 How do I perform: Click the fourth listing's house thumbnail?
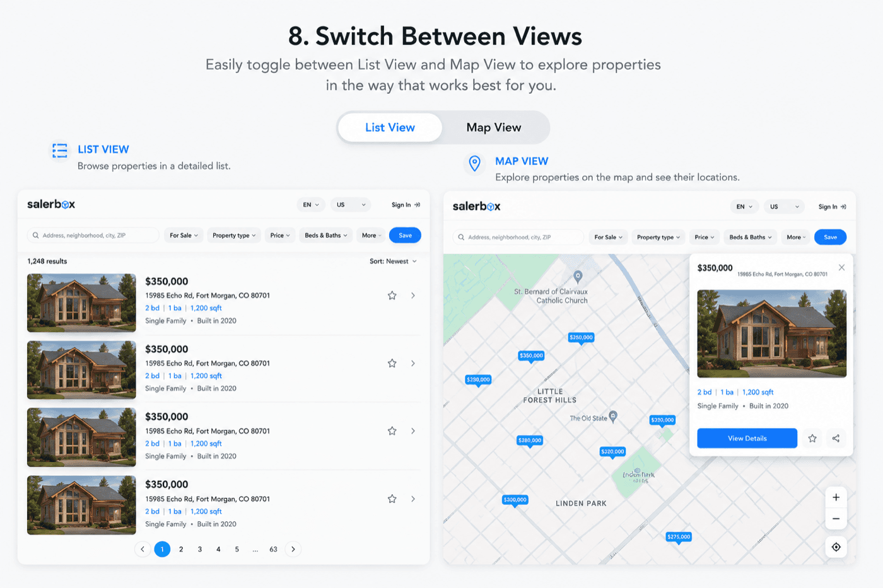(x=81, y=505)
